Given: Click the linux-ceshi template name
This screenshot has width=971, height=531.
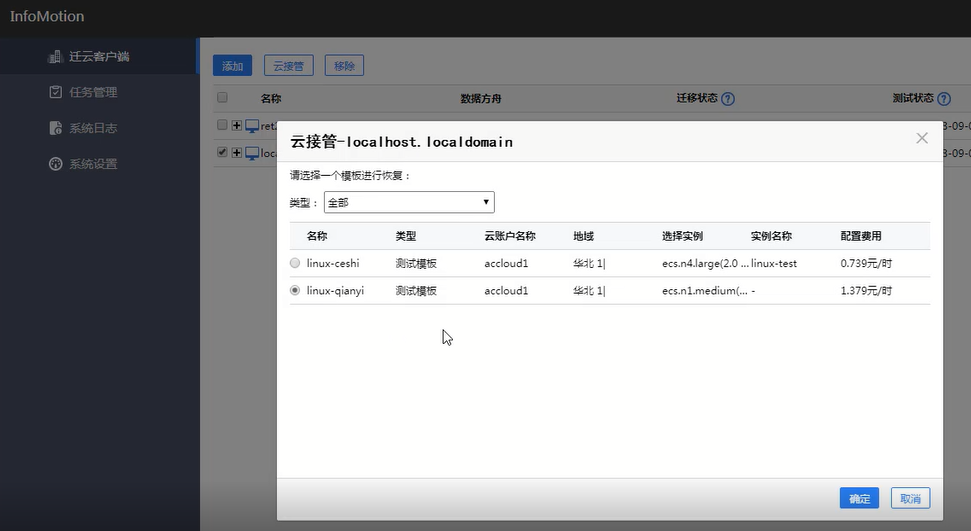Looking at the screenshot, I should 333,263.
